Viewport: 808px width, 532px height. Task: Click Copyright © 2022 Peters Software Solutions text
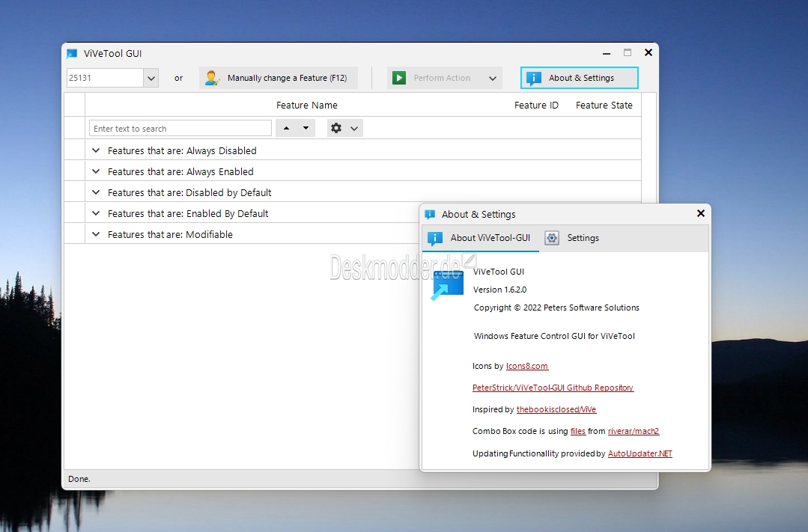pyautogui.click(x=556, y=308)
